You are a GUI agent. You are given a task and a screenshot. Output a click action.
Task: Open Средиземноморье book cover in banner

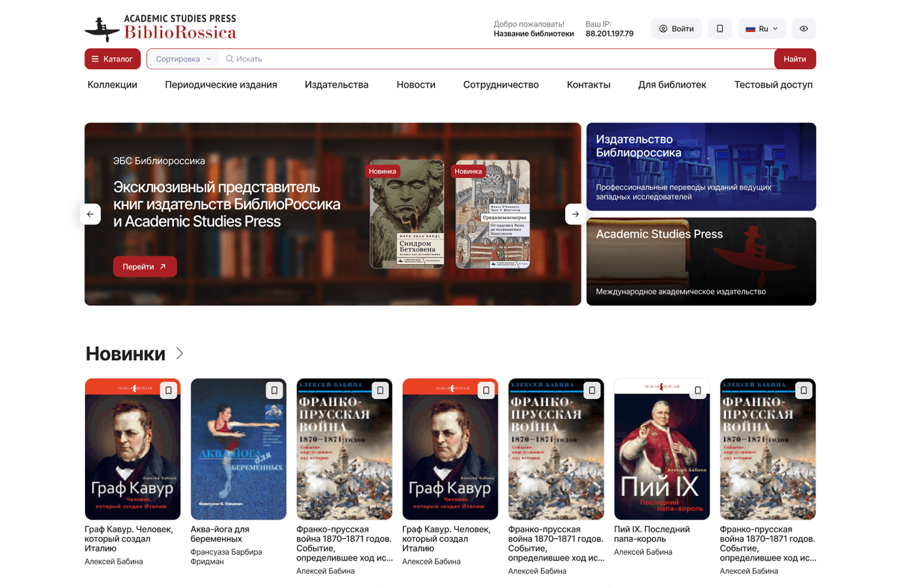493,214
